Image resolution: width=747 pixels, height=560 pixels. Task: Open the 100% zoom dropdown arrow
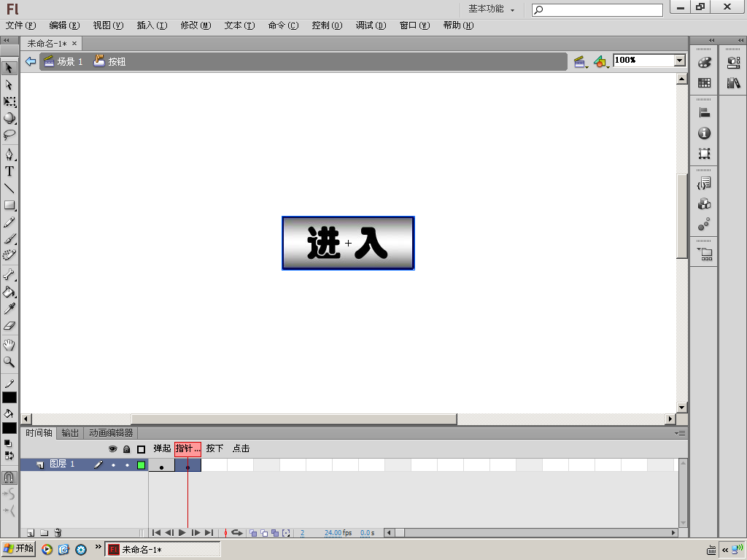click(680, 61)
